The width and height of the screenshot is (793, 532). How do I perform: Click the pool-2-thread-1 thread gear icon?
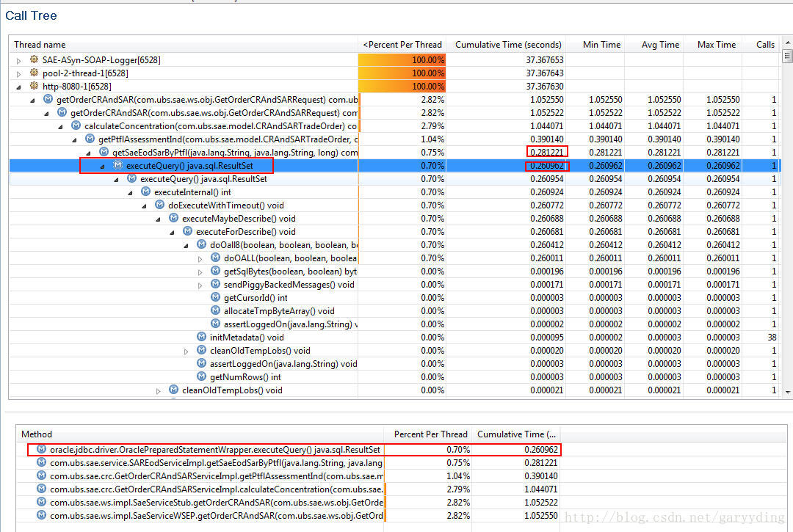[x=34, y=73]
